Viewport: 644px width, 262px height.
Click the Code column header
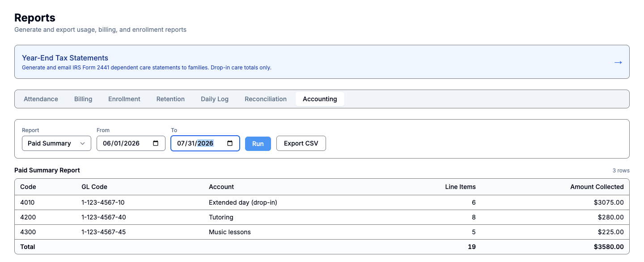pos(28,187)
